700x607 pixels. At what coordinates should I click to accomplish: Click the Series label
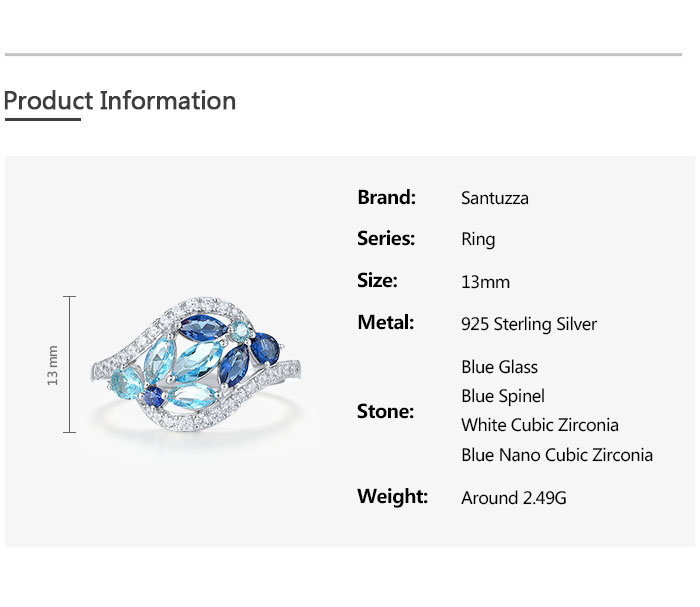tap(386, 238)
